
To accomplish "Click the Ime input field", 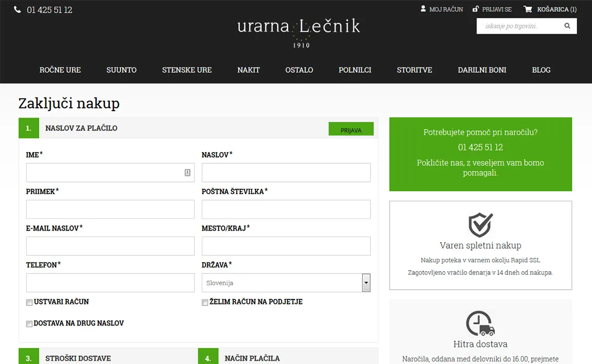I will pos(110,173).
